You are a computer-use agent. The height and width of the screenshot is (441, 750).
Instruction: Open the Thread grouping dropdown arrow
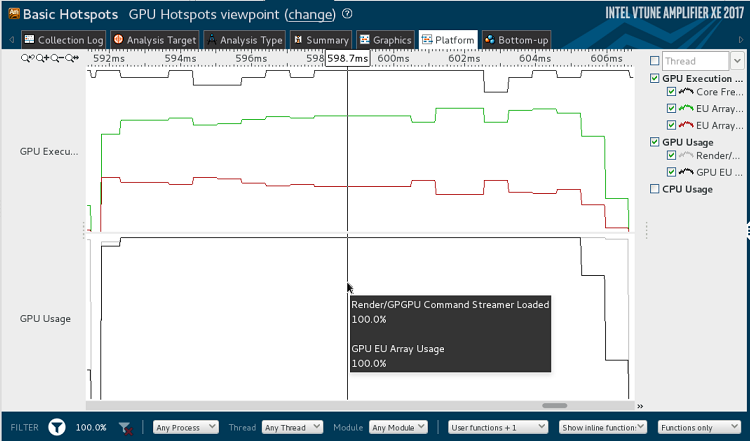click(x=737, y=61)
